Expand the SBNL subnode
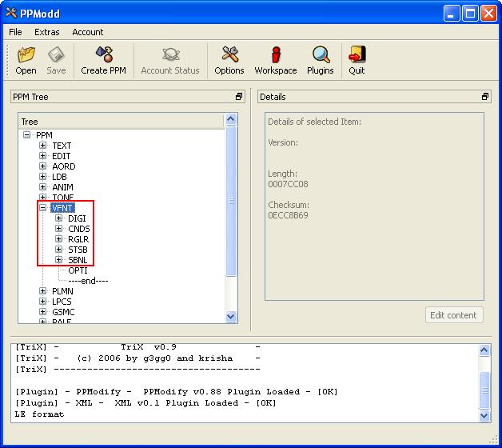The image size is (502, 448). (58, 259)
